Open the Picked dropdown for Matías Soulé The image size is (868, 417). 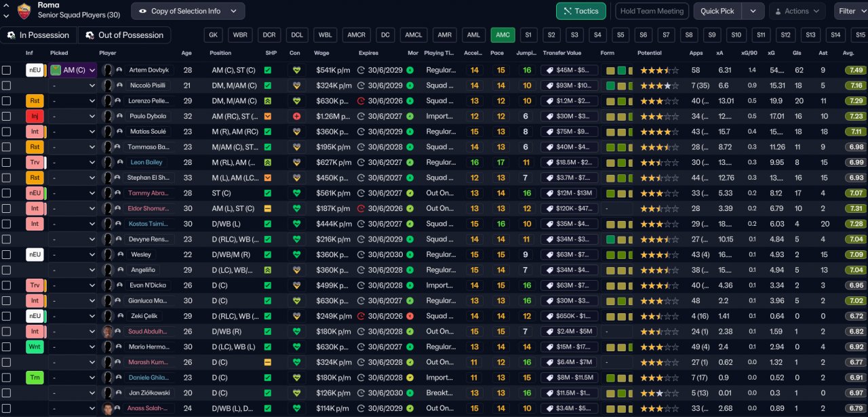tap(73, 132)
